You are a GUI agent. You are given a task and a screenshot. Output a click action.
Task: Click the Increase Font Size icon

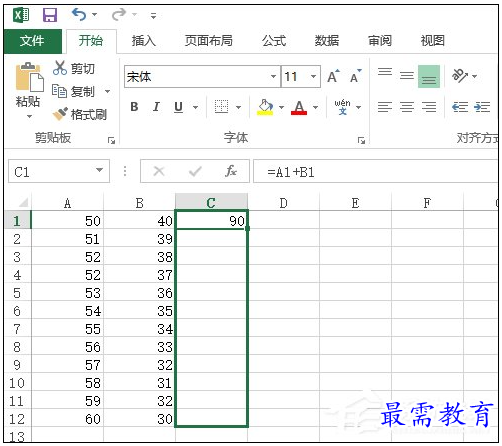333,76
